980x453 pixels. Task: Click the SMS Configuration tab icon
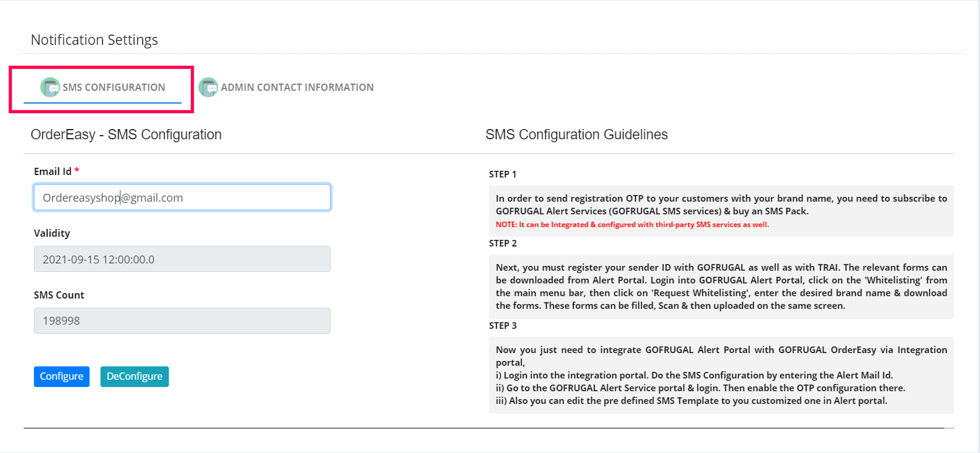50,87
